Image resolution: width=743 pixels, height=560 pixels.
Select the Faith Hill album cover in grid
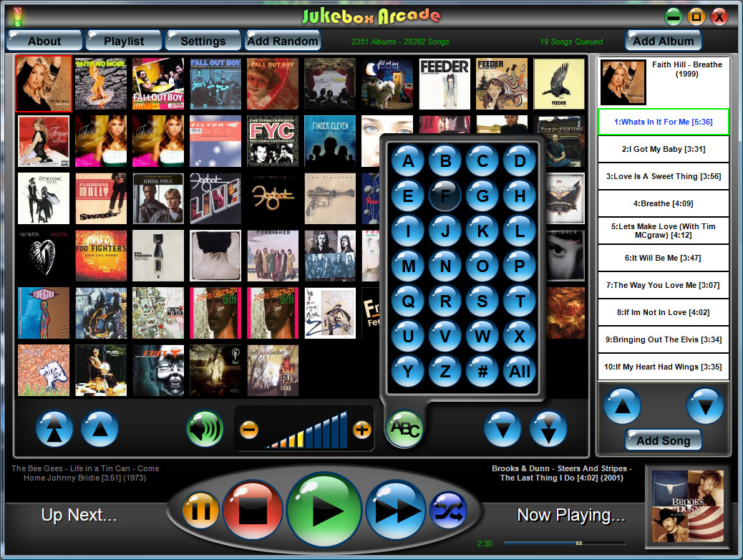(x=44, y=84)
